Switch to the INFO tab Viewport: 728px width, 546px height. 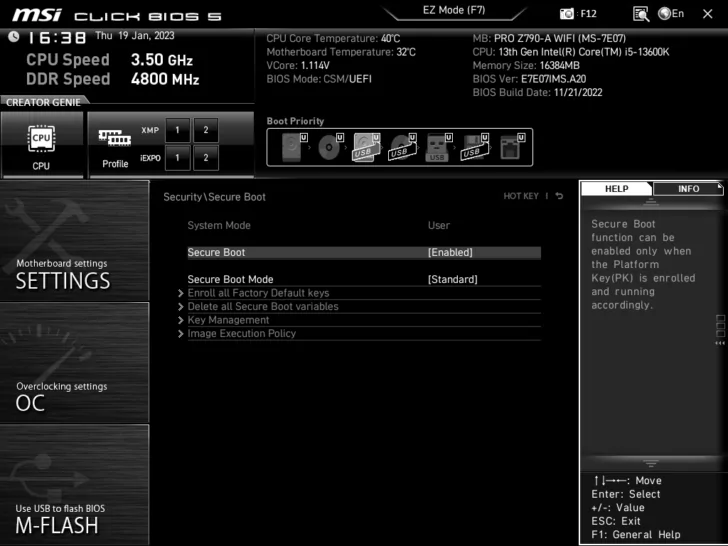(x=688, y=188)
